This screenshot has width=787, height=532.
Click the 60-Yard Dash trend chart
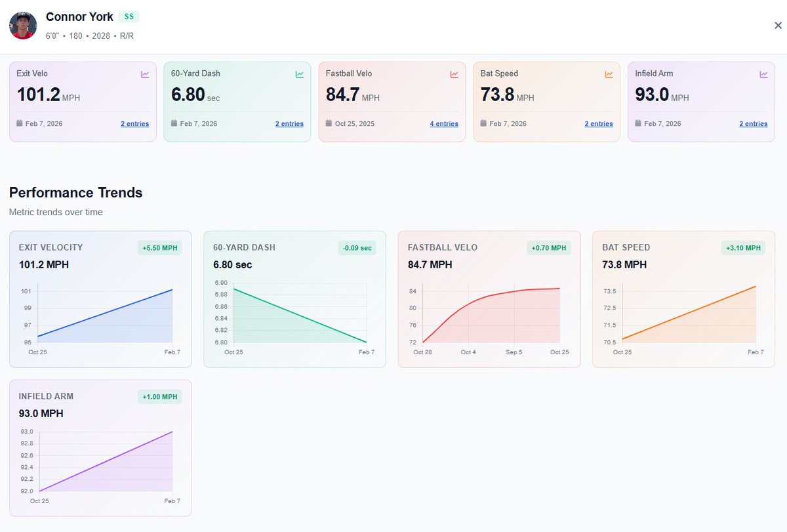pos(294,318)
